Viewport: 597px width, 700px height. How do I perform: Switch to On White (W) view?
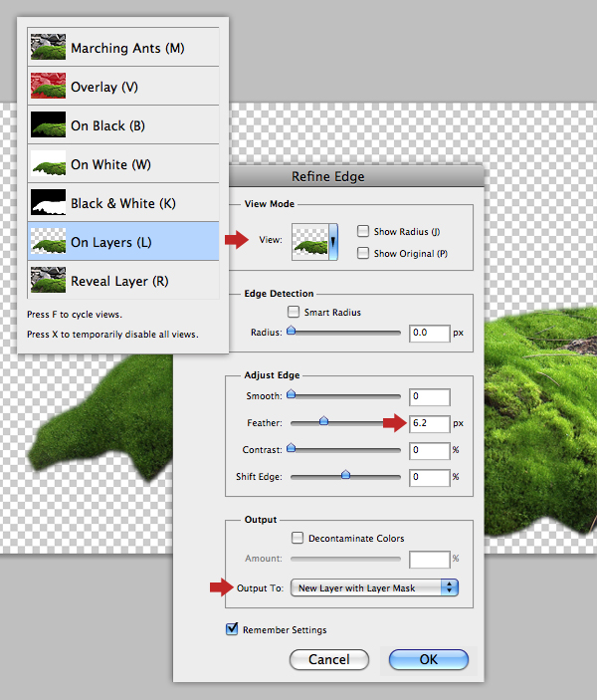coord(123,164)
